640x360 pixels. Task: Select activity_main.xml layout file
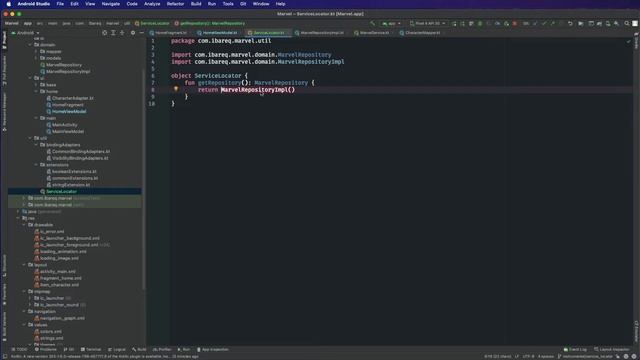tap(58, 271)
